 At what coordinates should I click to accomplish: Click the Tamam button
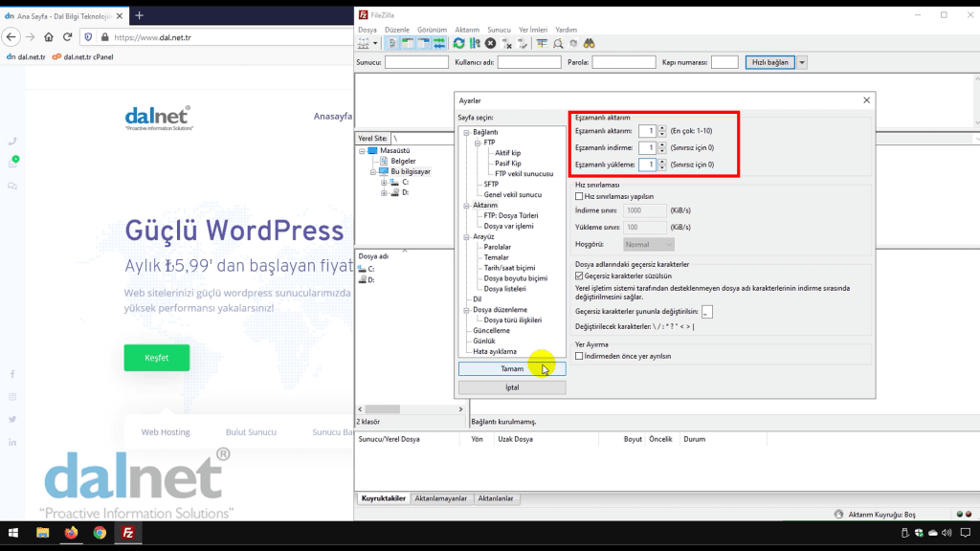tap(512, 369)
